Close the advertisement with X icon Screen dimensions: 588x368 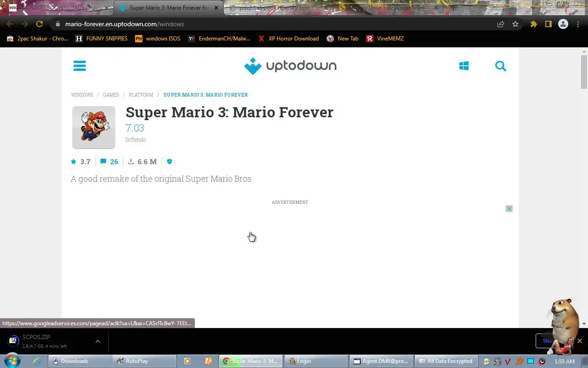click(509, 209)
